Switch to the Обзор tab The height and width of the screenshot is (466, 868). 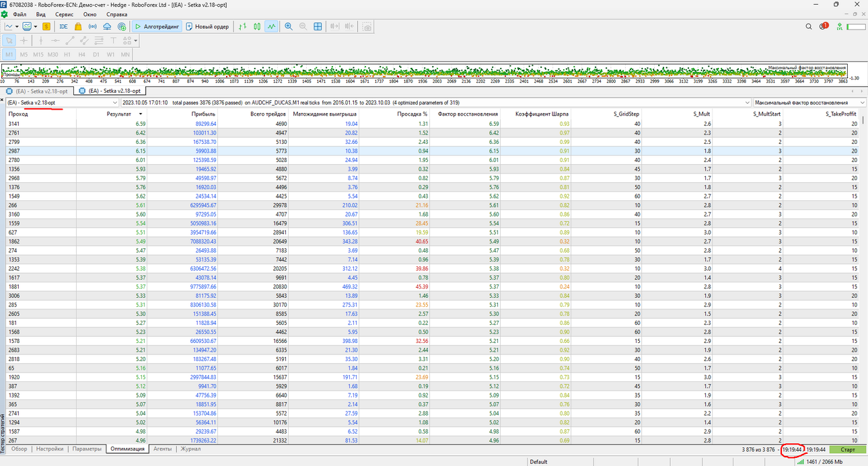(x=19, y=449)
